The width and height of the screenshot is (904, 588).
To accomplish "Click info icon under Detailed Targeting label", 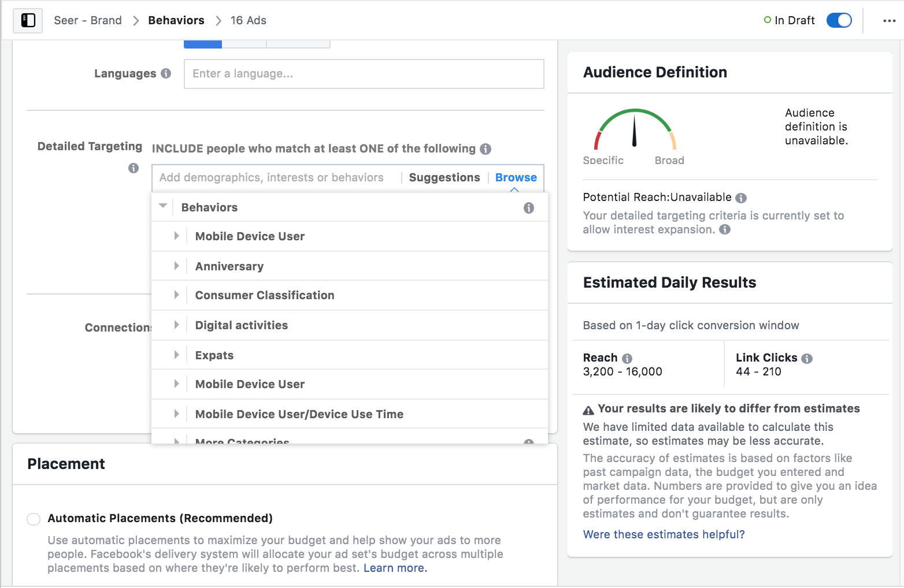I will 134,168.
